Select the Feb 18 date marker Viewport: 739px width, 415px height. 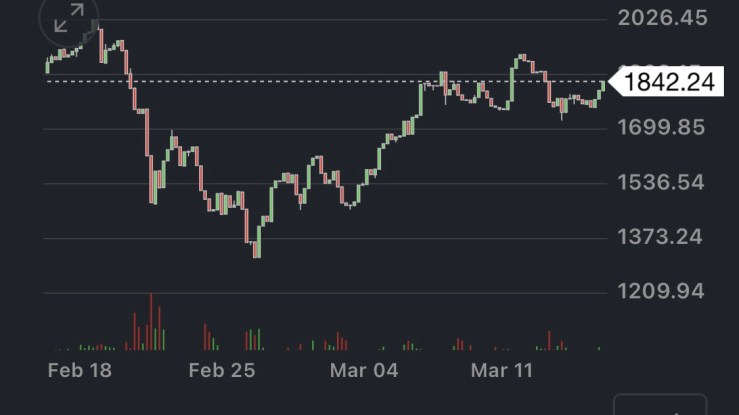pos(80,370)
